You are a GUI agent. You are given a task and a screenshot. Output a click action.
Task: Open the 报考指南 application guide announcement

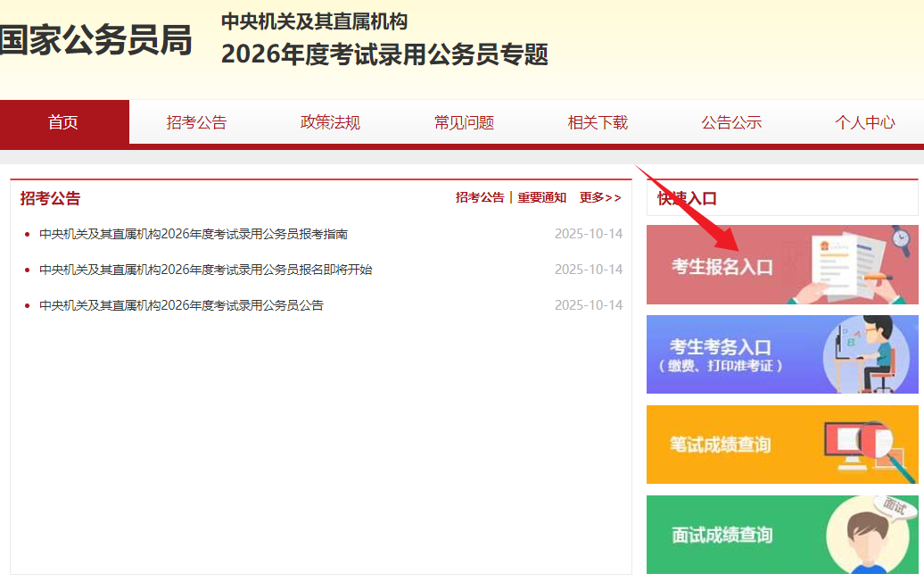click(x=194, y=234)
